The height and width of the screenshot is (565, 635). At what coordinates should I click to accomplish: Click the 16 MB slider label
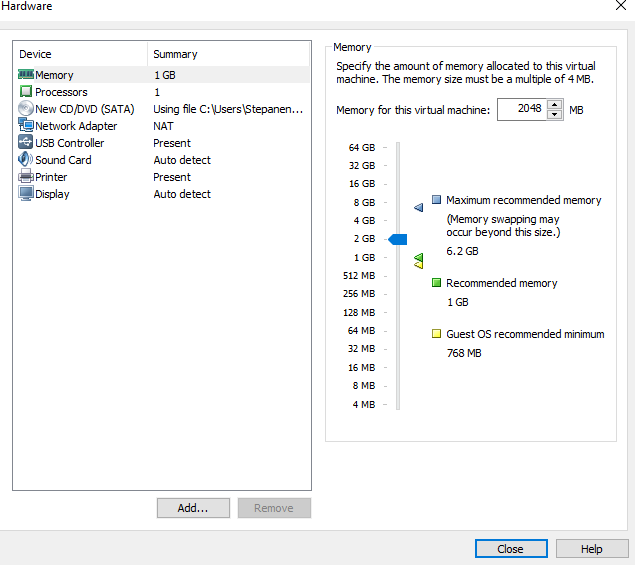coord(362,367)
